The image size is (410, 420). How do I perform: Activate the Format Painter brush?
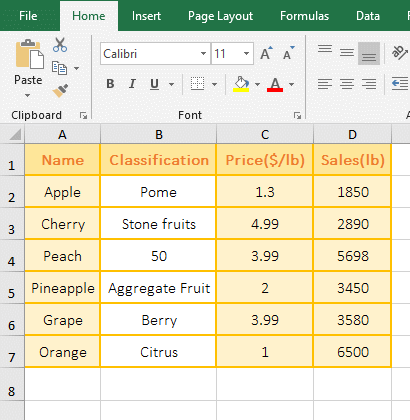tap(60, 90)
